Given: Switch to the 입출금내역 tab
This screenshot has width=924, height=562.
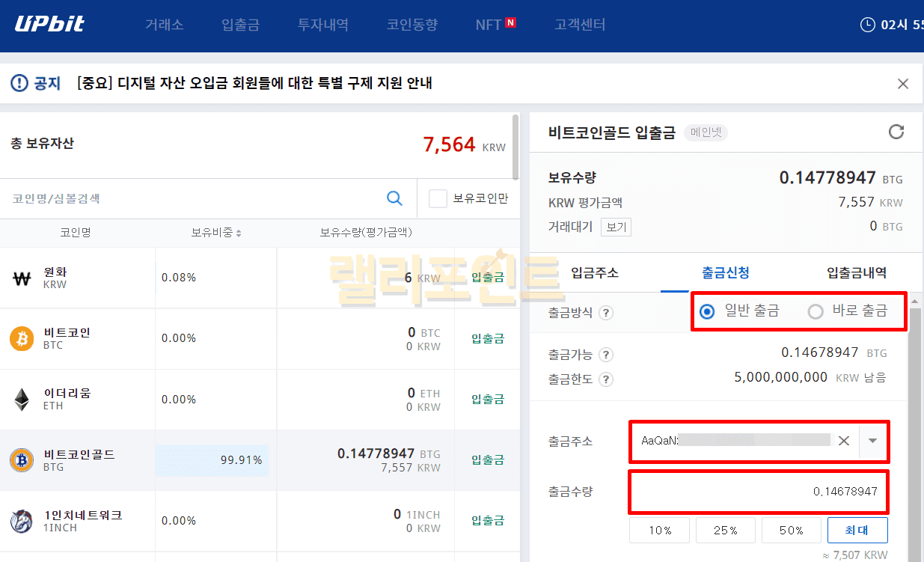Looking at the screenshot, I should [x=857, y=272].
